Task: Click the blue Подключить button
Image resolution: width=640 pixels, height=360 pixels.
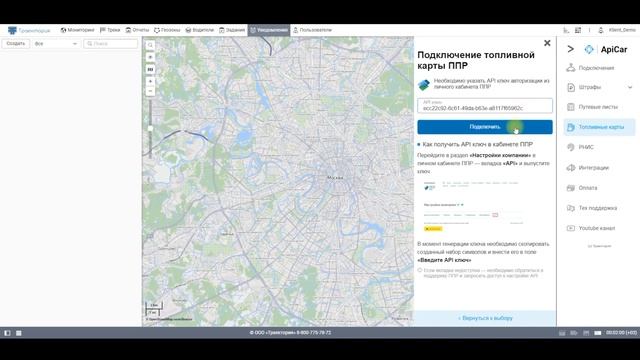Action: pos(485,127)
